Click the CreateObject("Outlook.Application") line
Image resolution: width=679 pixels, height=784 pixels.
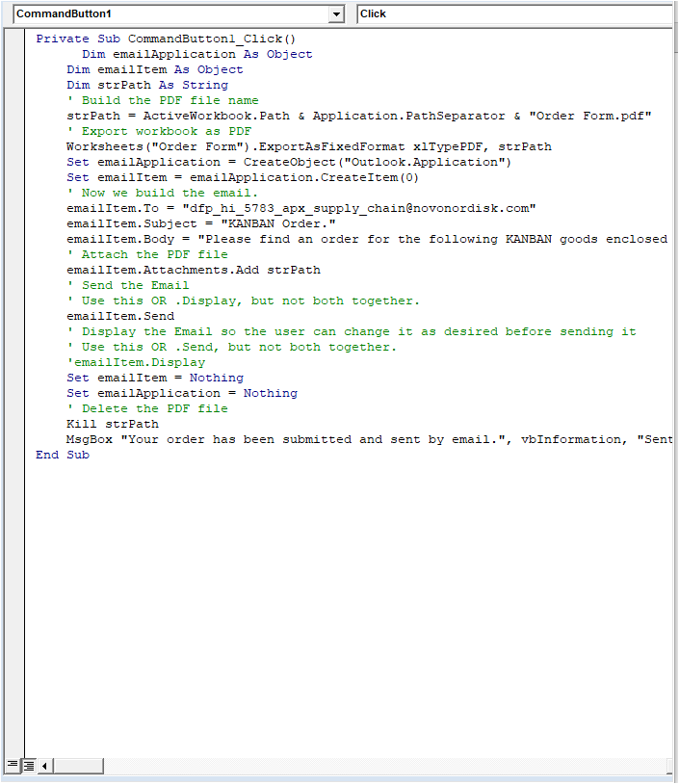point(289,162)
